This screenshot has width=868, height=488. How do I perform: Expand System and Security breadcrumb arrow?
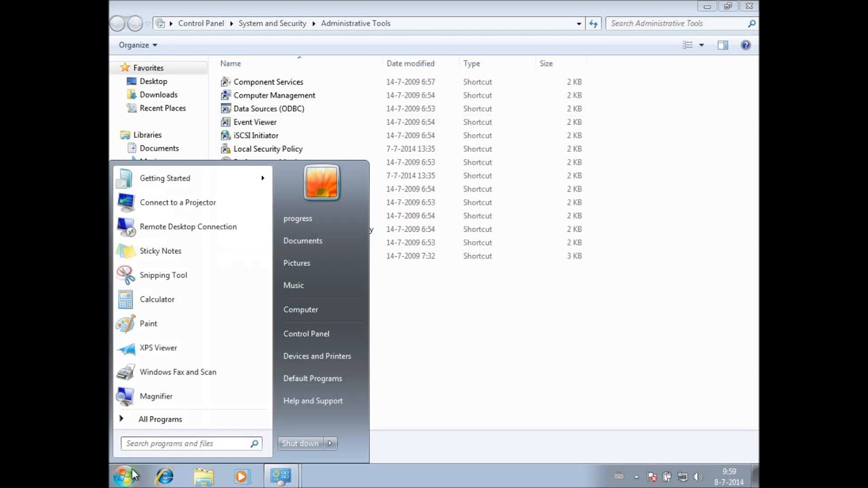coord(314,24)
